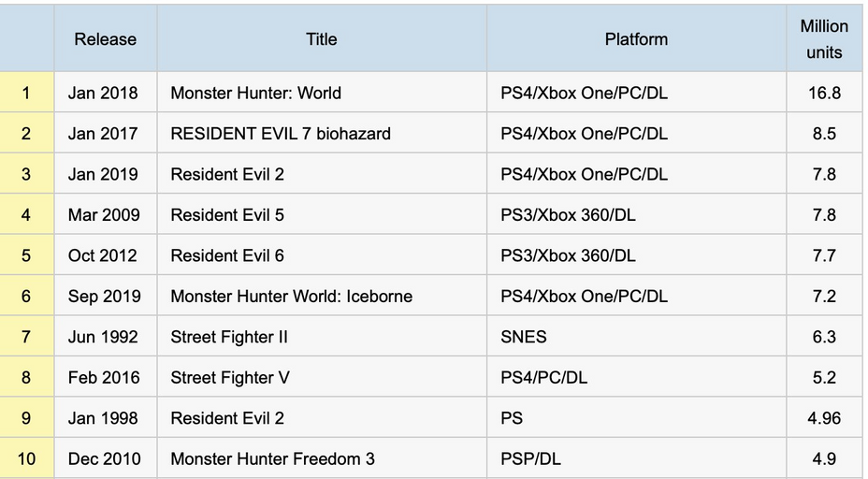This screenshot has height=479, width=868.
Task: Click the Jun 1992 release date
Action: (x=103, y=337)
